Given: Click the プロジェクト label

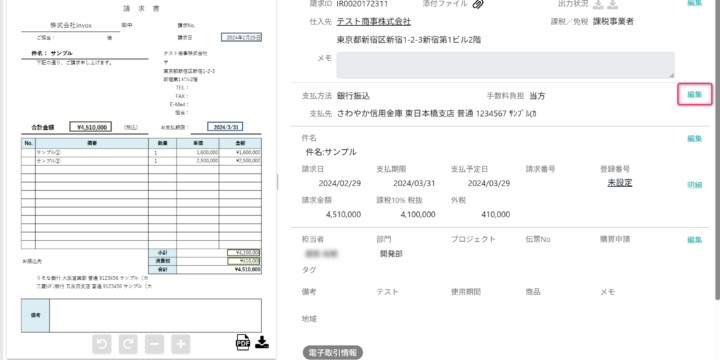Looking at the screenshot, I should 473,239.
